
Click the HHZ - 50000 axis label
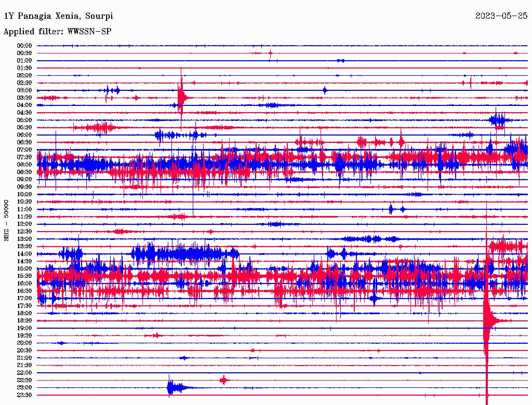[x=6, y=220]
